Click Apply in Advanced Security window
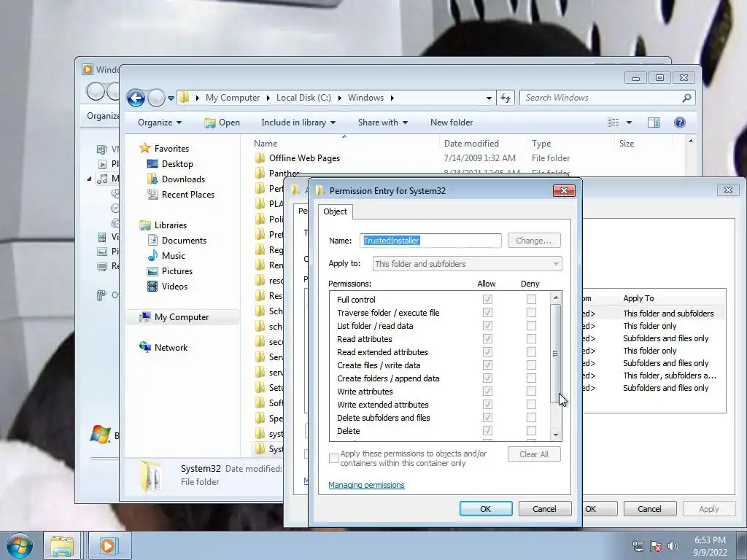Viewport: 747px width, 560px height. pos(708,508)
